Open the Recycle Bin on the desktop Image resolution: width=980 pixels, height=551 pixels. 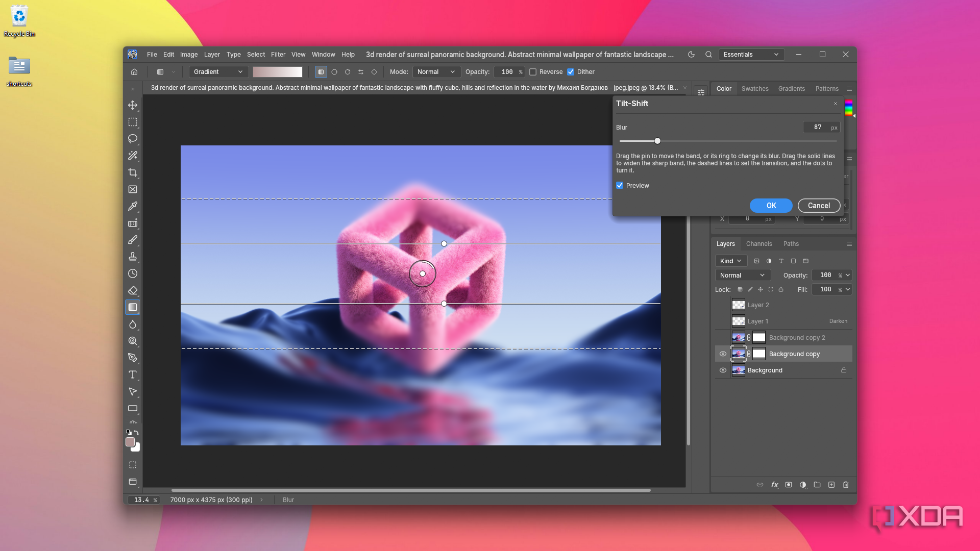coord(19,21)
